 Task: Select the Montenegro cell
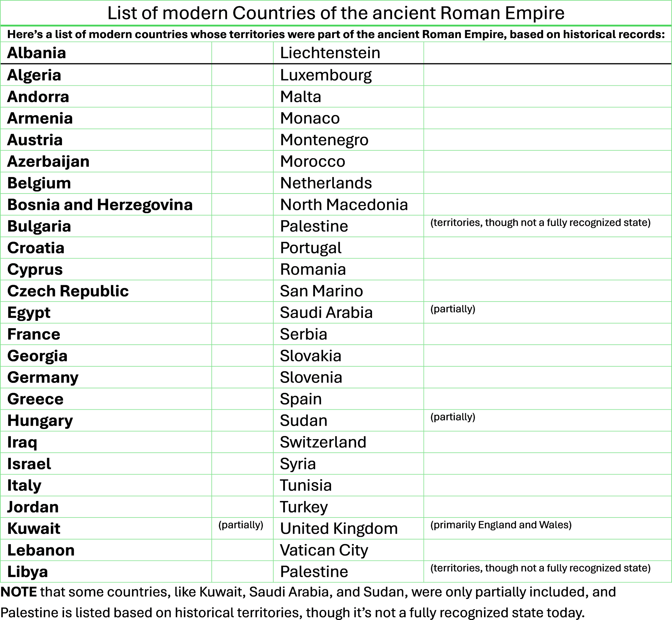pos(324,140)
